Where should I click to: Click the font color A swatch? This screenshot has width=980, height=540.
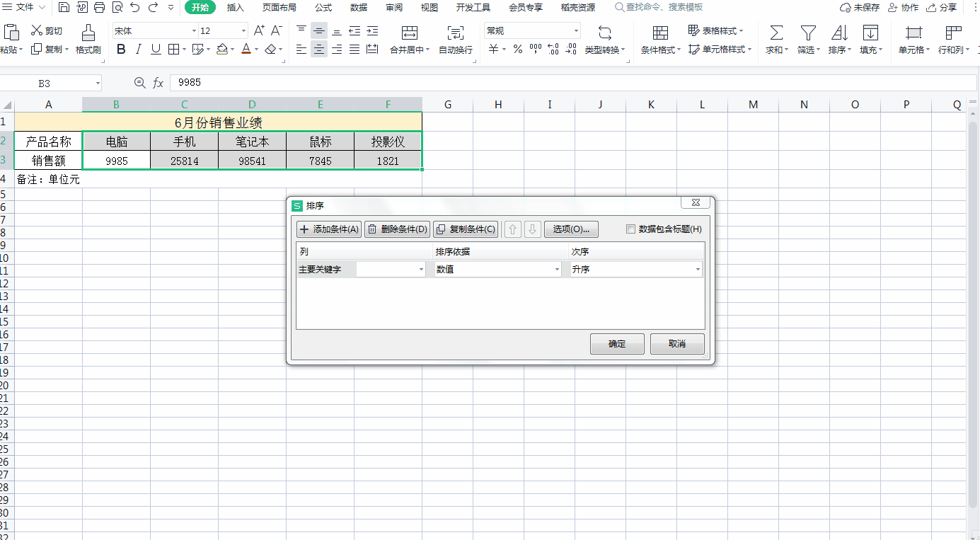(246, 50)
